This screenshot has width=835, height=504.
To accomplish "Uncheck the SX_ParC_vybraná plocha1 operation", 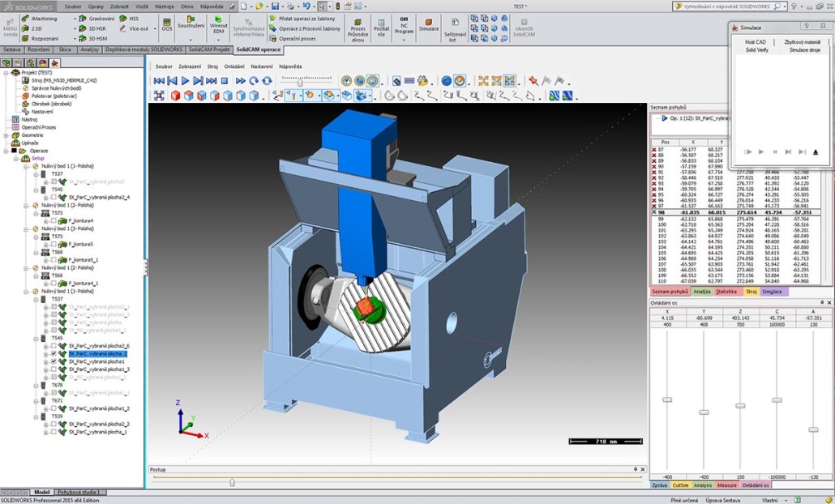I will [54, 362].
